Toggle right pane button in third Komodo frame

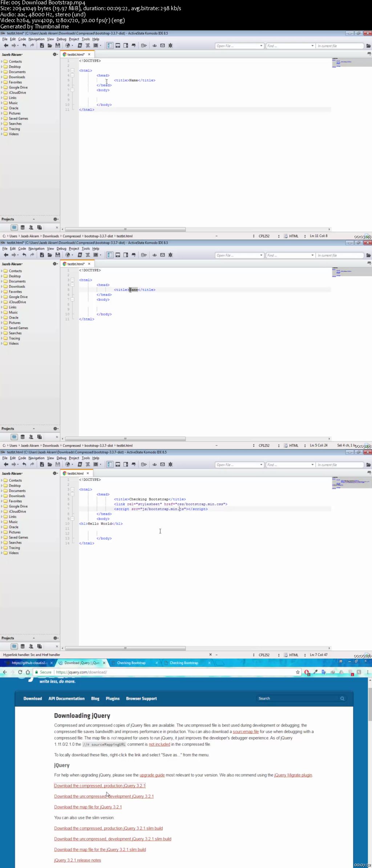(x=126, y=464)
